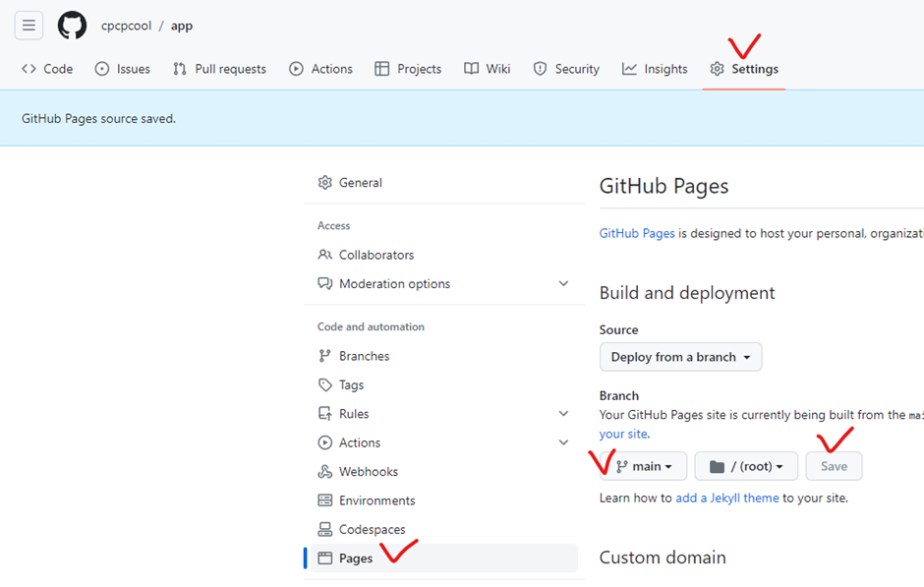Click the 'Custom domain' heading
This screenshot has height=587, width=924.
(x=663, y=558)
